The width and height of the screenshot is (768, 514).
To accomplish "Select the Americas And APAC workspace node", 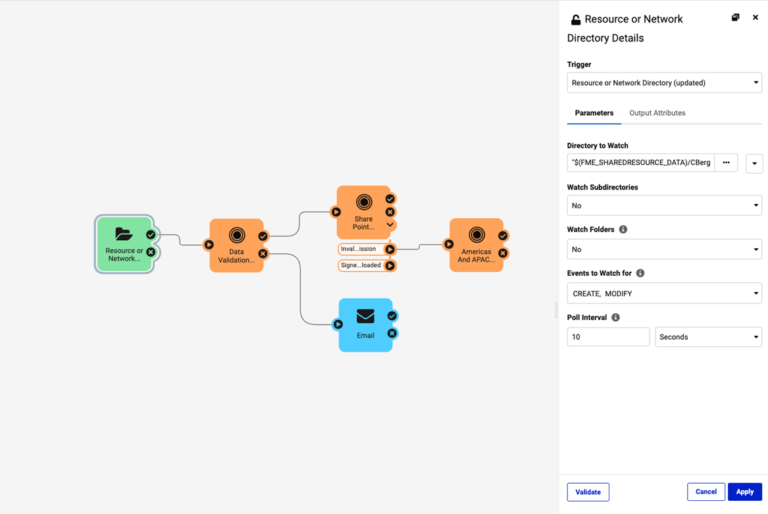I will click(x=476, y=245).
